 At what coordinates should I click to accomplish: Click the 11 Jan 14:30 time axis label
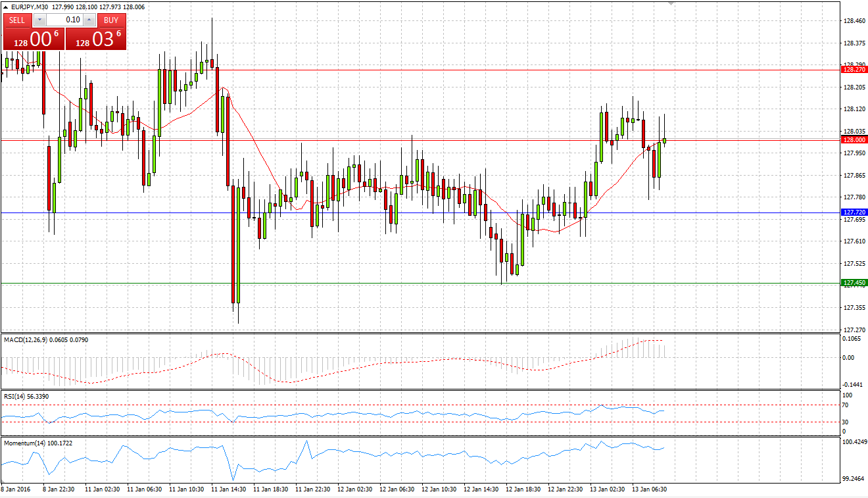[228, 489]
